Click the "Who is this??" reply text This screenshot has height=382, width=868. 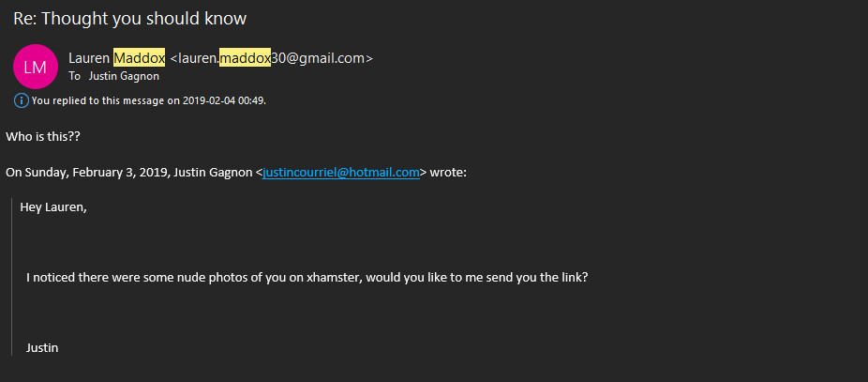[43, 137]
